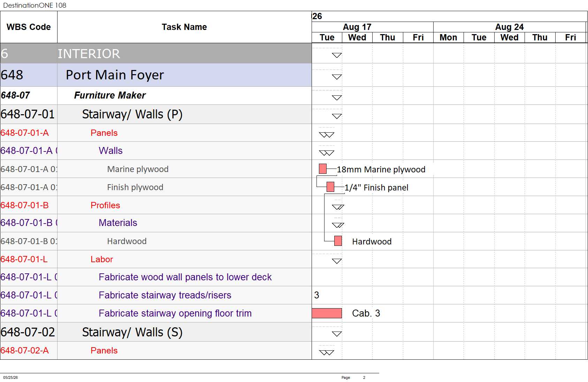Select the Aug 24 week header
Image resolution: width=588 pixels, height=382 pixels.
510,27
